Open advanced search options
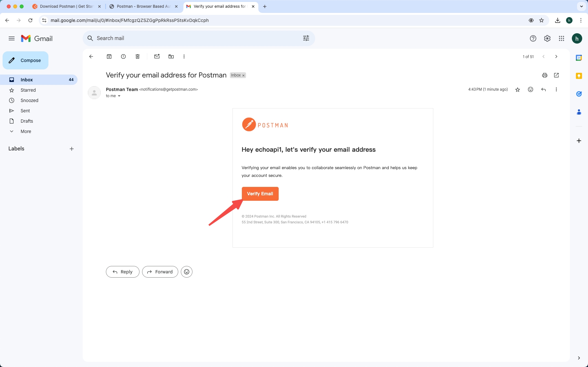Viewport: 588px width, 367px height. [306, 38]
